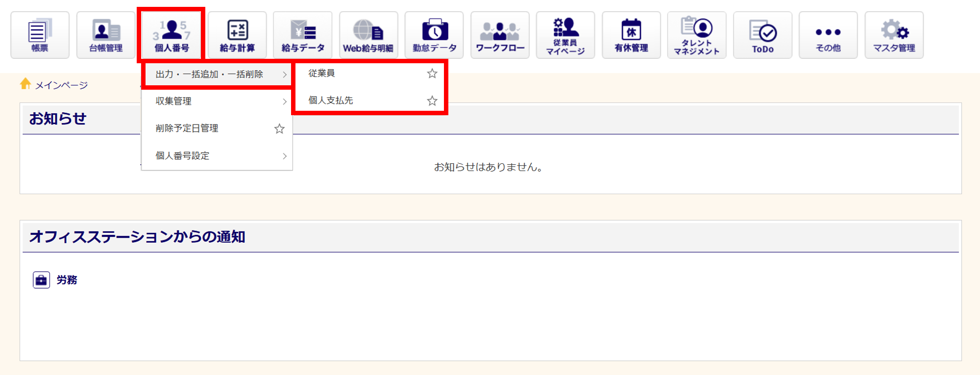Viewport: 980px width, 375px height.
Task: Toggle the star beside 個人支払先
Action: point(432,101)
